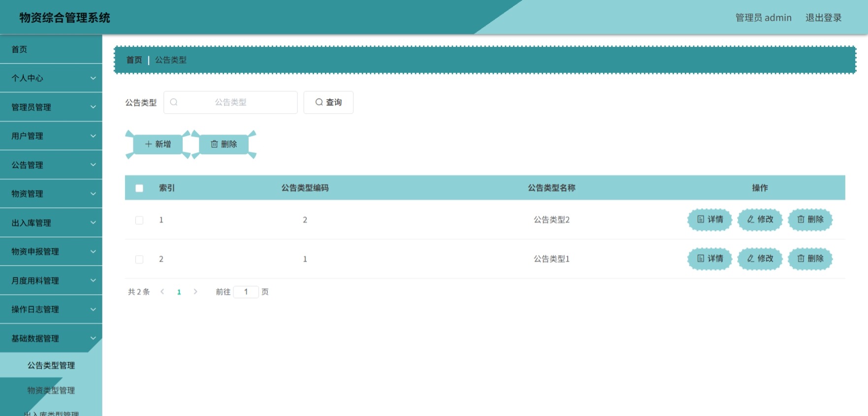Select page 1 in pagination

coord(179,292)
